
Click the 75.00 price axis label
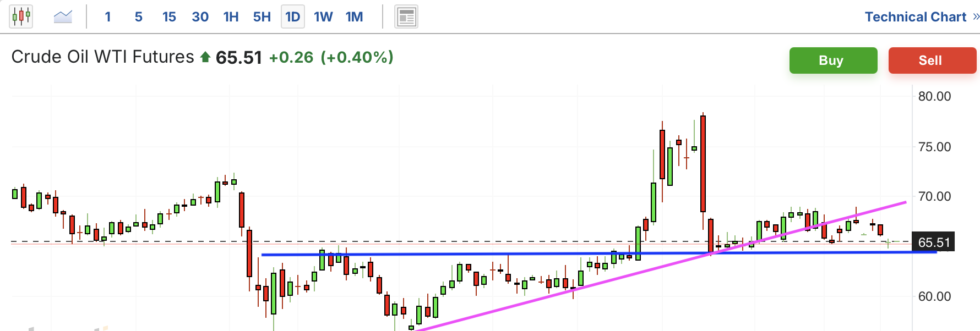pyautogui.click(x=934, y=147)
